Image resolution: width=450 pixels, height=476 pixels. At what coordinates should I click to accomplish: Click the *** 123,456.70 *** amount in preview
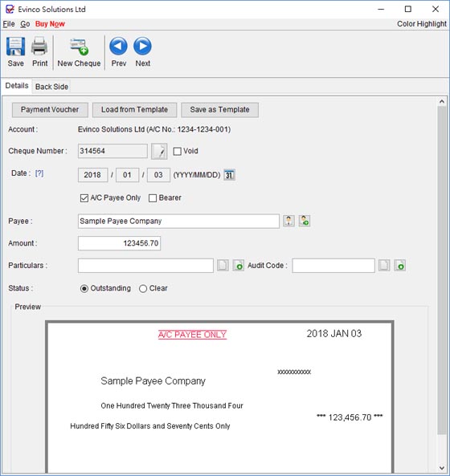pos(350,417)
